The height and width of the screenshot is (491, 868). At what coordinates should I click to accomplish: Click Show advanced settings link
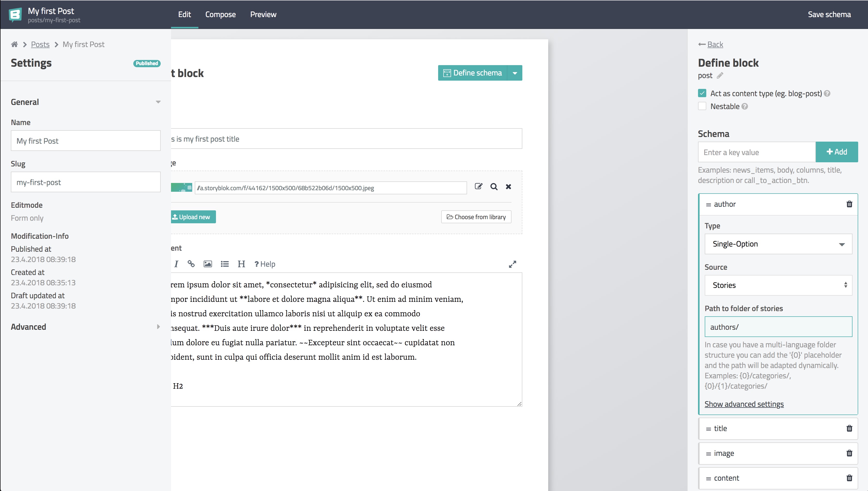(744, 404)
